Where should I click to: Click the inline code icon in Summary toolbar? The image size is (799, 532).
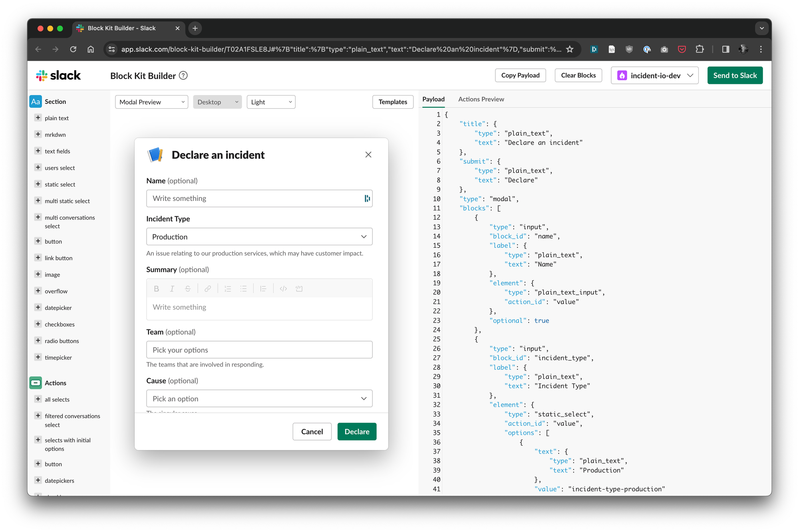coord(283,289)
